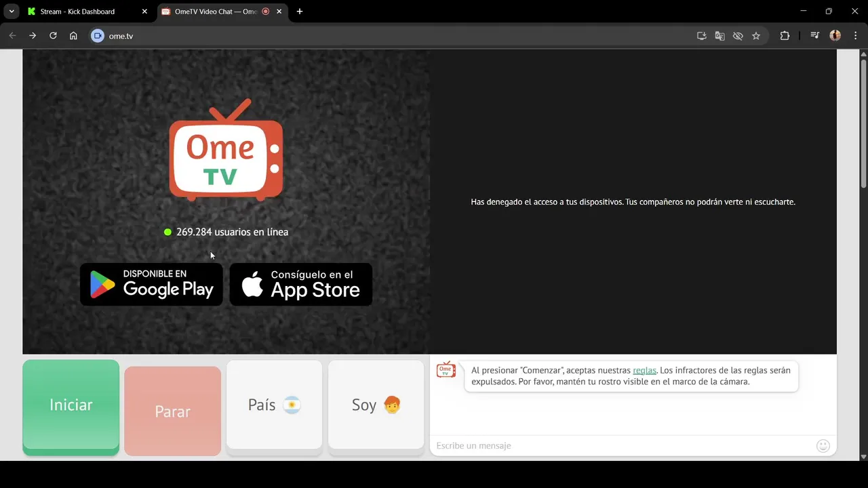Click the install app icon
The image size is (868, 488).
(x=702, y=36)
